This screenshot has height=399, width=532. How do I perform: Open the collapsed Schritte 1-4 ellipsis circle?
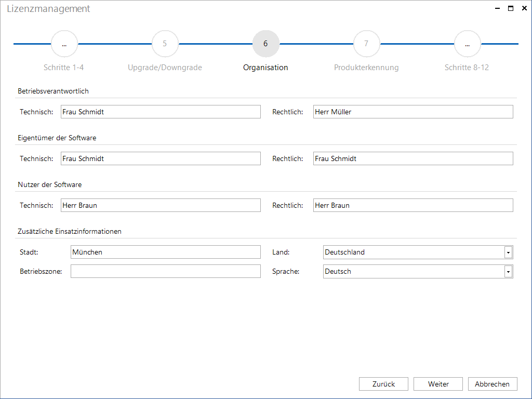pos(64,44)
